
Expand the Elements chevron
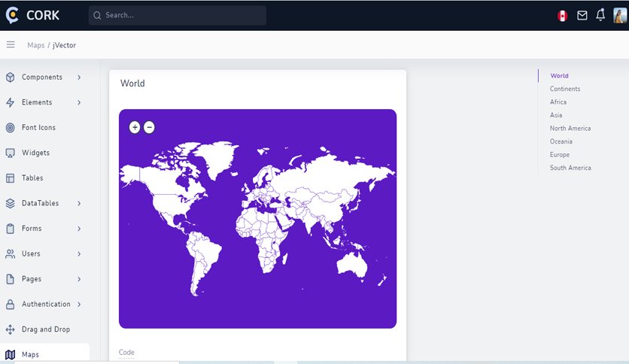79,102
